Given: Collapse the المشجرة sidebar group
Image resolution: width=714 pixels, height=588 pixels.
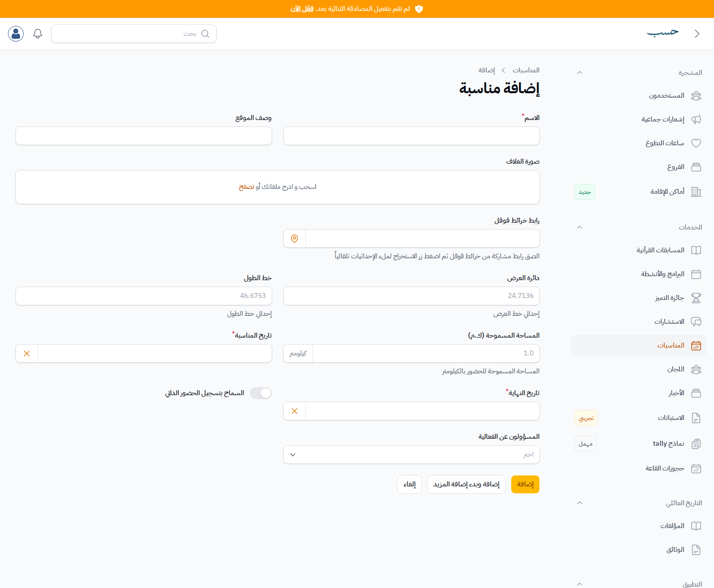Looking at the screenshot, I should 580,73.
